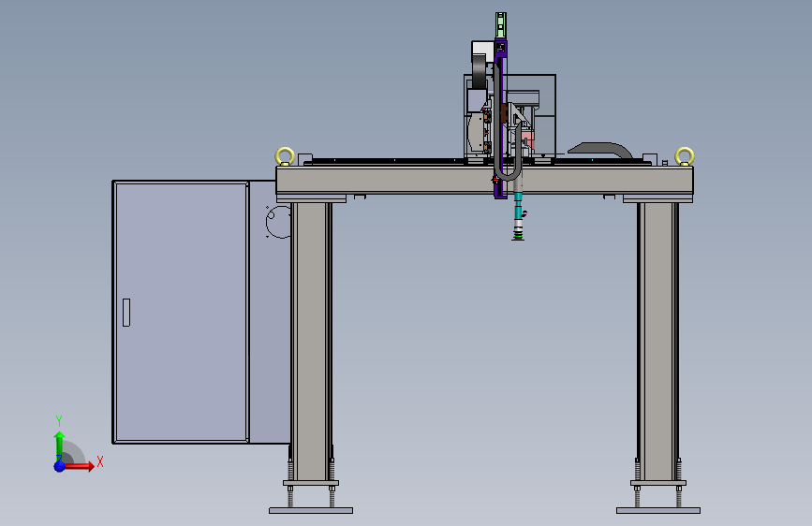This screenshot has width=812, height=526.
Task: Select the horizontal gantry beam
Action: coord(484,180)
